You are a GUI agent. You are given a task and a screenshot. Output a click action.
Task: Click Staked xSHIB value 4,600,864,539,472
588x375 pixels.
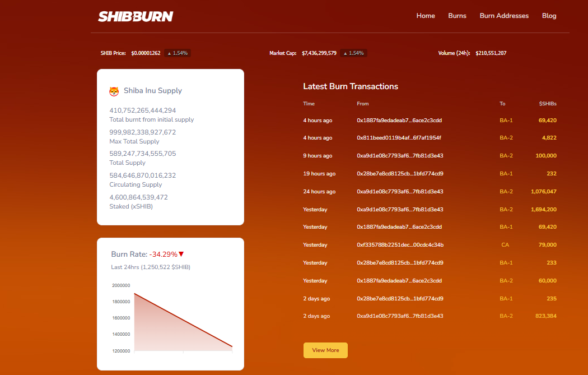pyautogui.click(x=138, y=197)
